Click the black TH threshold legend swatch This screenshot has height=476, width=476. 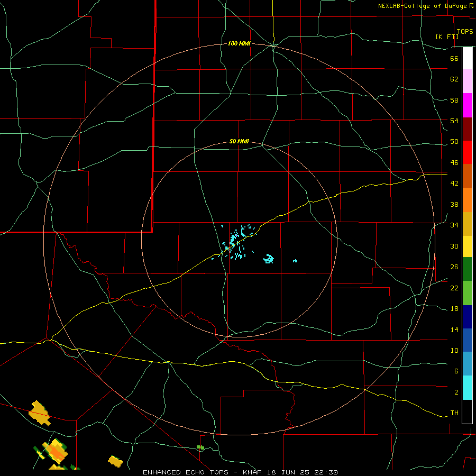[467, 411]
